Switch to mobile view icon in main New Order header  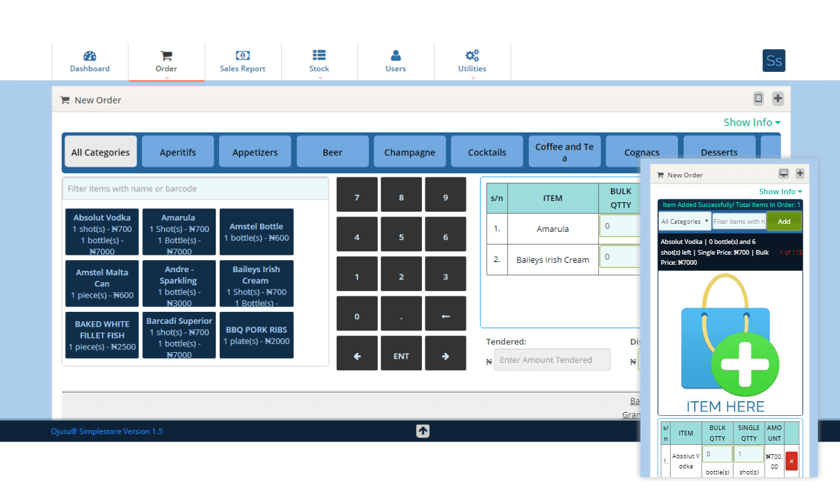click(759, 99)
